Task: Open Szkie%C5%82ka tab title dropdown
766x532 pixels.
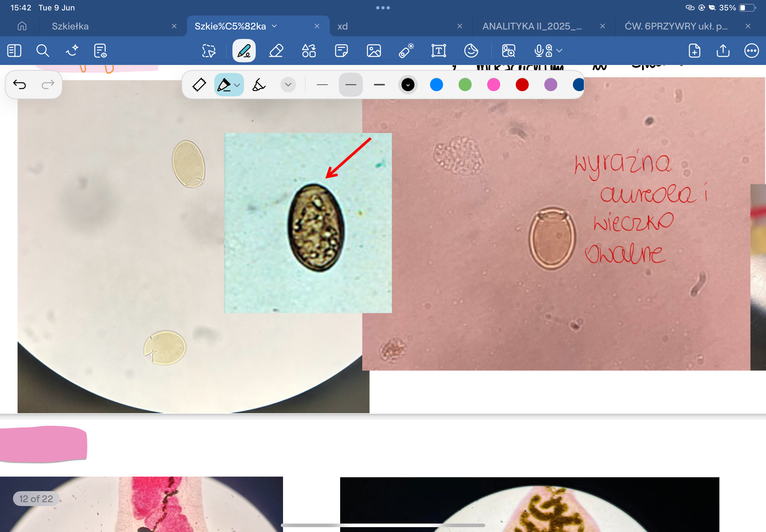Action: pyautogui.click(x=275, y=26)
